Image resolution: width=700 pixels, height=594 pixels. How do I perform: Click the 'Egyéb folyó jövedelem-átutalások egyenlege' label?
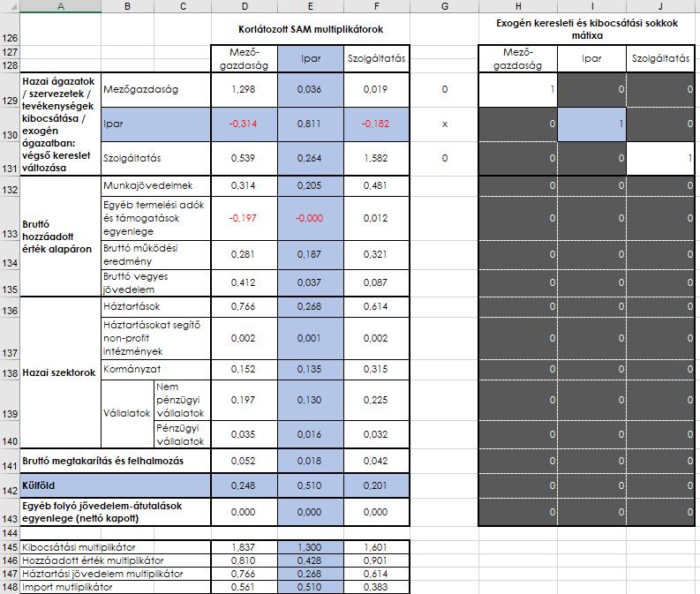pos(115,512)
